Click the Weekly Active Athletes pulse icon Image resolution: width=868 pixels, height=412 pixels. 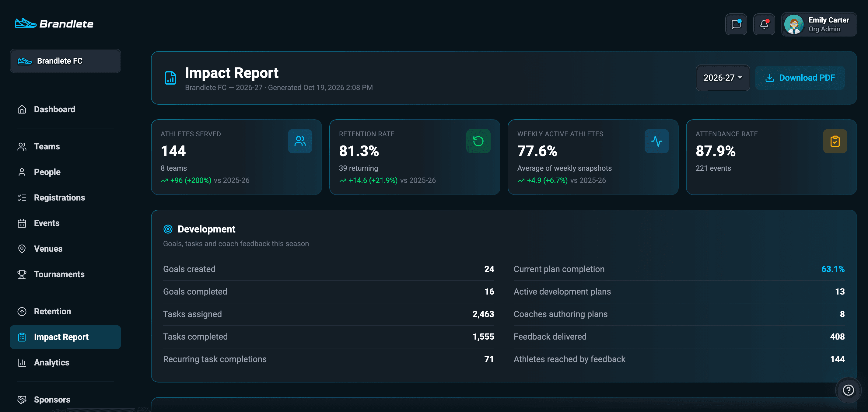[x=656, y=141]
